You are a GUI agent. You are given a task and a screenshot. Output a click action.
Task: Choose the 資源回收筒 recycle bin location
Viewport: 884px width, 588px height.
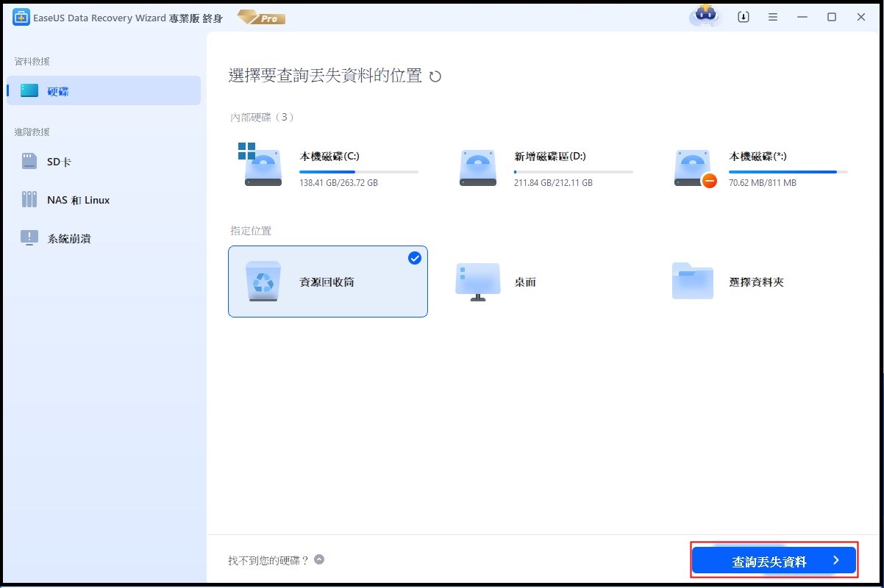[328, 282]
